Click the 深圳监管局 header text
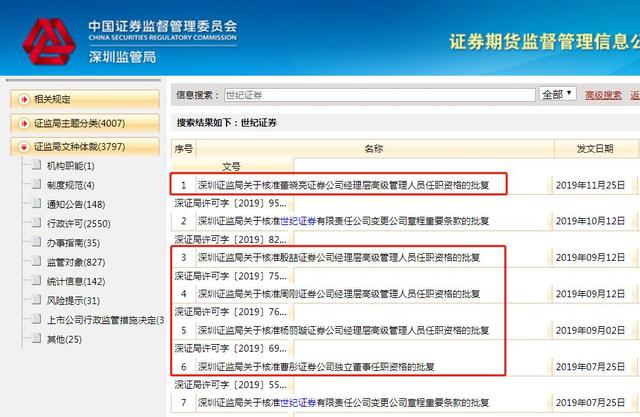The height and width of the screenshot is (417, 640). [122, 57]
